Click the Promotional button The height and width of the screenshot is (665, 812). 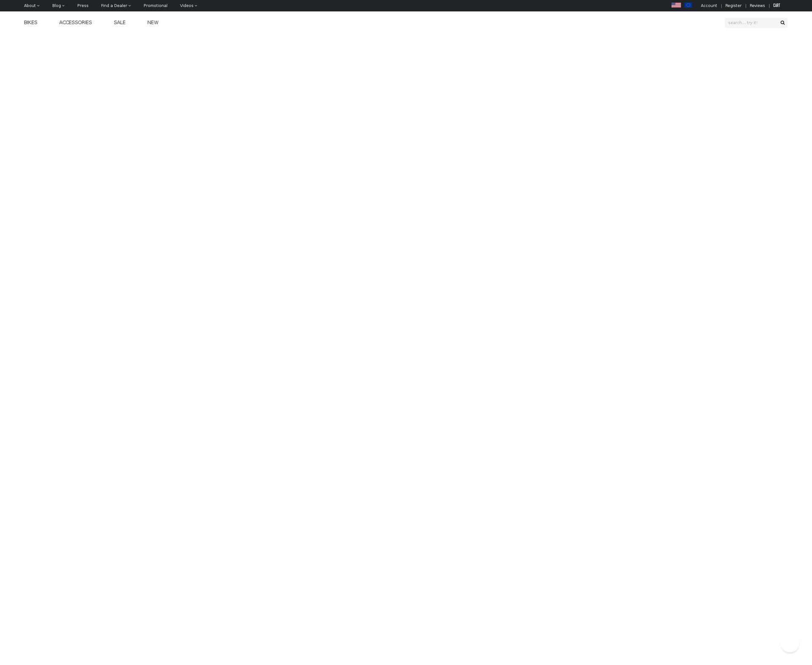(x=154, y=5)
